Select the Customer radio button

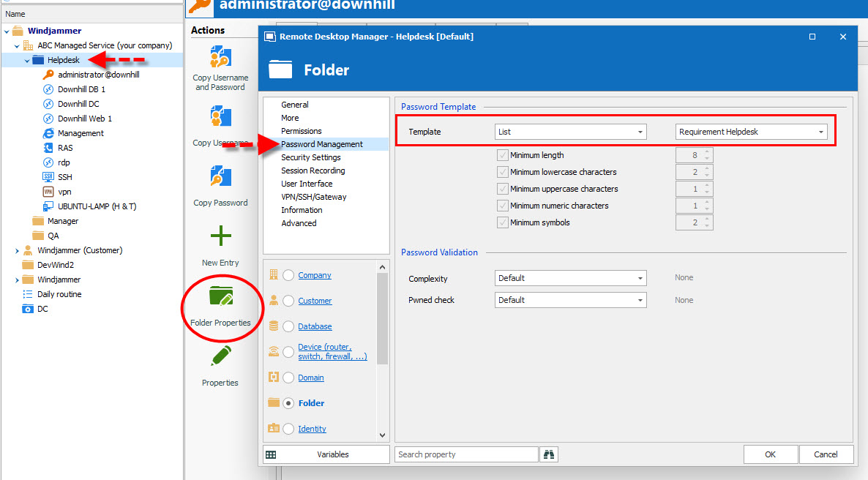(x=288, y=301)
